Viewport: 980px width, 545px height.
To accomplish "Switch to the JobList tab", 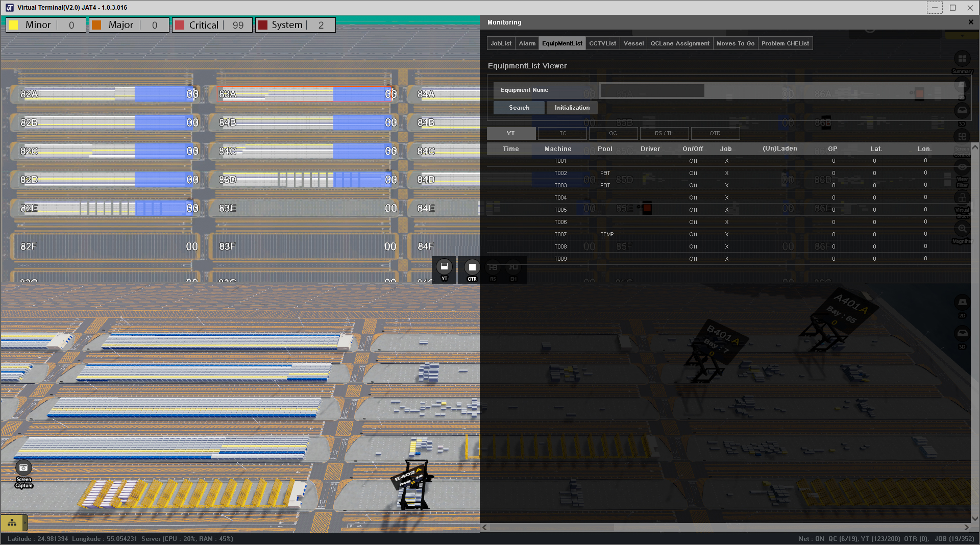I will click(501, 43).
